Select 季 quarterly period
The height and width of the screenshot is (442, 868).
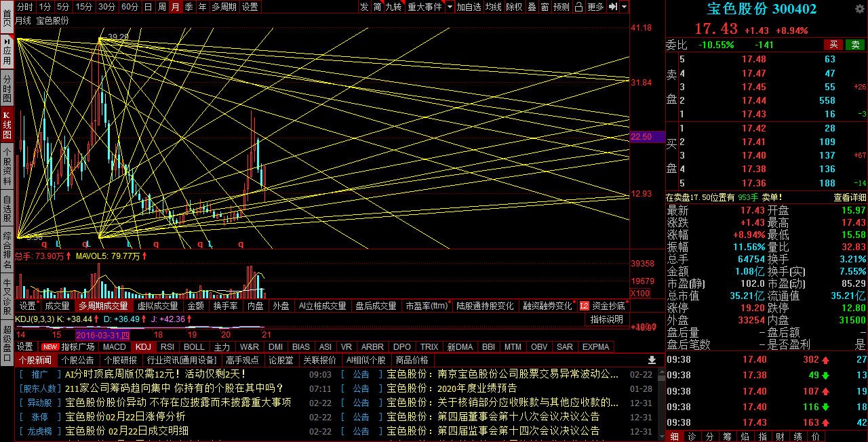coord(189,7)
